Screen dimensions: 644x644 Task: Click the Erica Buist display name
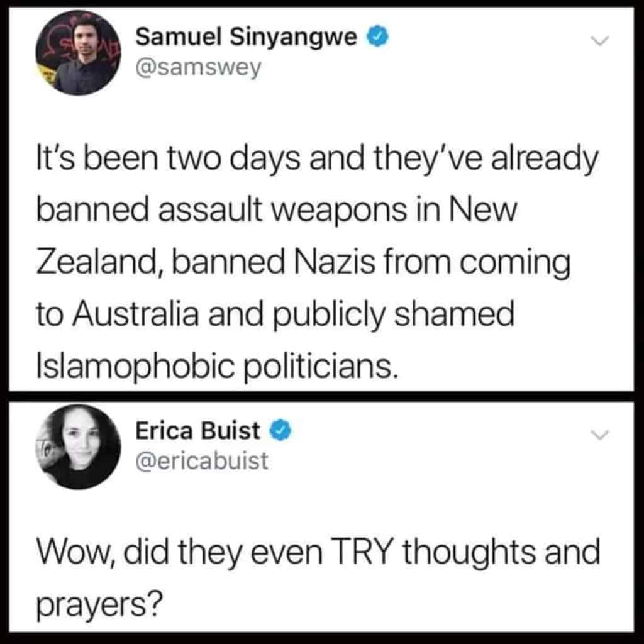tap(197, 431)
